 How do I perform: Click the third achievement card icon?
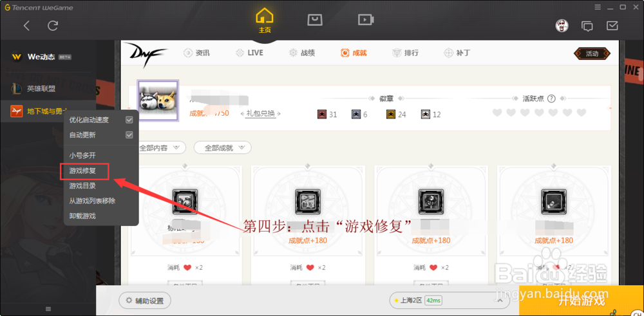point(431,201)
